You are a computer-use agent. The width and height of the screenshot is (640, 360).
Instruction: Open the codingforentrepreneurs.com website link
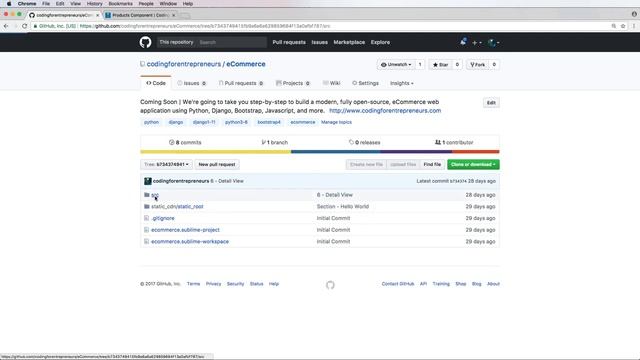click(385, 111)
